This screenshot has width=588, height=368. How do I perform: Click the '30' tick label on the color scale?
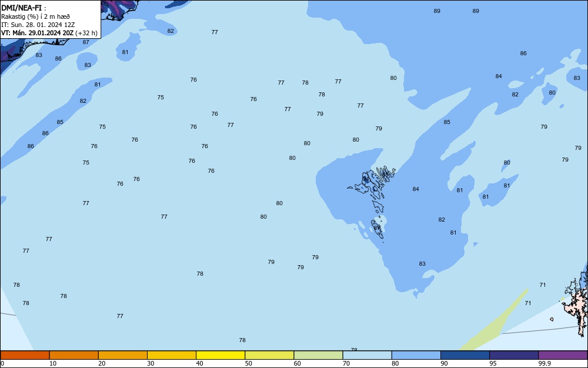151,363
